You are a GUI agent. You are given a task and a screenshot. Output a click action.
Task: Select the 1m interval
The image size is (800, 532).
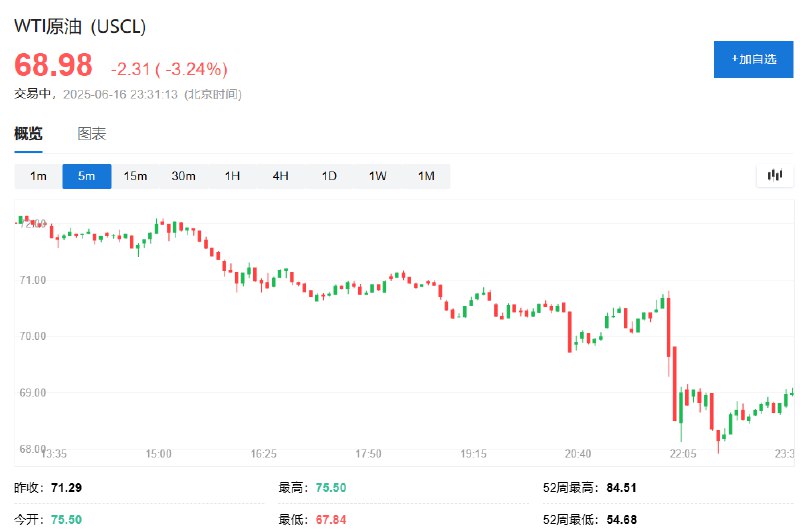(x=38, y=176)
